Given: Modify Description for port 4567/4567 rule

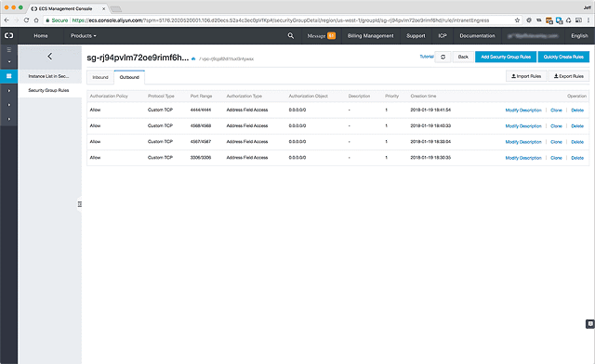Looking at the screenshot, I should tap(523, 142).
